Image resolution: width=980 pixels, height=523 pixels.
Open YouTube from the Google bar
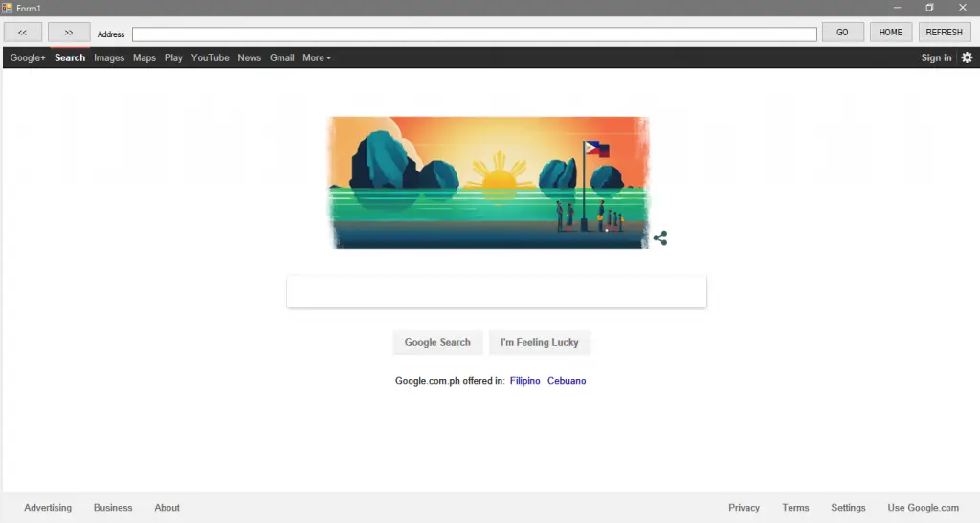tap(210, 57)
